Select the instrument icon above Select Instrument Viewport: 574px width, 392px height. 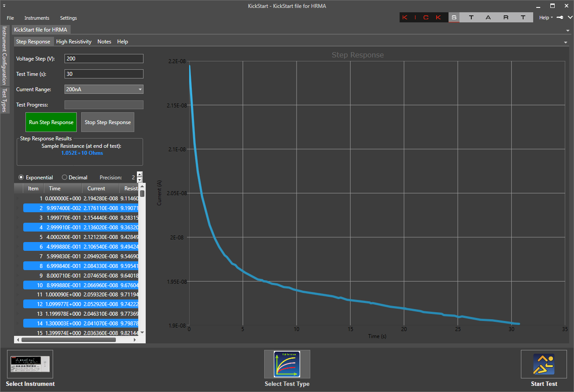pyautogui.click(x=30, y=364)
